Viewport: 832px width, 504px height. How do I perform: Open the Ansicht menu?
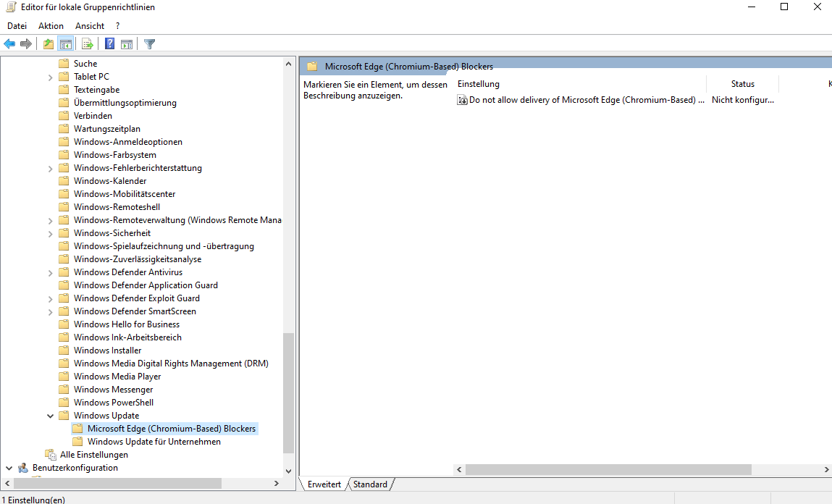(90, 26)
